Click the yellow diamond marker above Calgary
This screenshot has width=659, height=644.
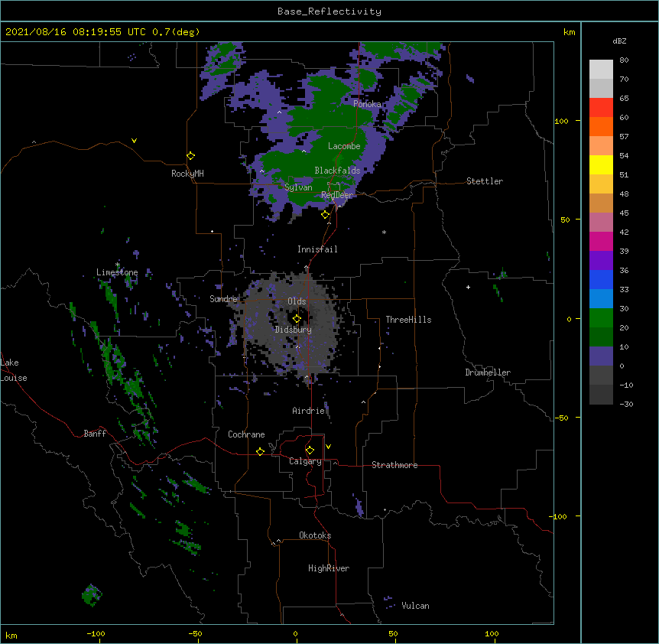(x=310, y=450)
